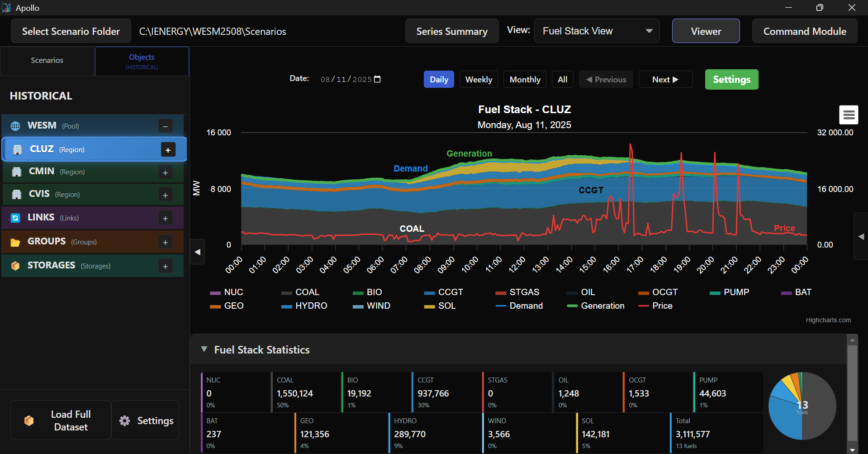Switch to the Scenarios tab
This screenshot has width=868, height=454.
tap(47, 60)
